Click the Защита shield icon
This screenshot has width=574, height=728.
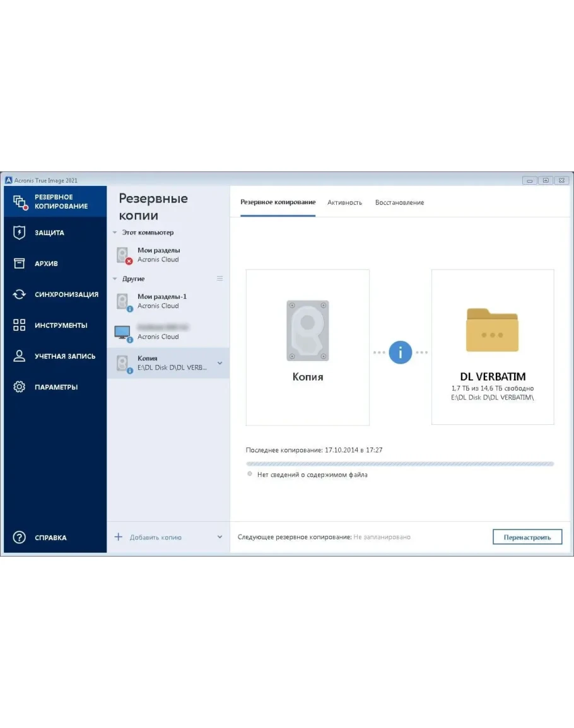(x=20, y=233)
